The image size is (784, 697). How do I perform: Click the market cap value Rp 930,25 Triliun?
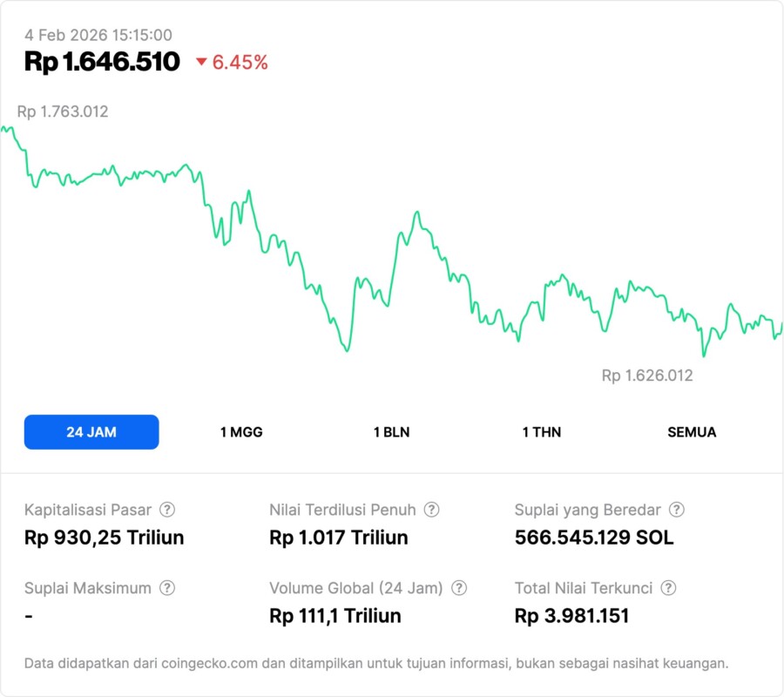104,538
